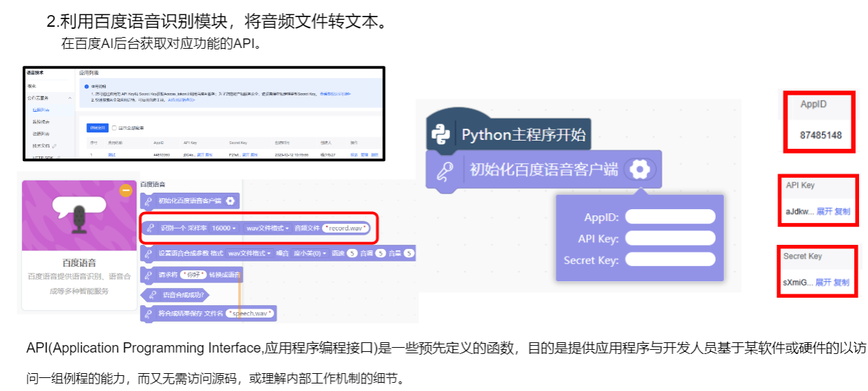The image size is (868, 391).
Task: Click the 语速 value 5 field
Action: [x=351, y=253]
